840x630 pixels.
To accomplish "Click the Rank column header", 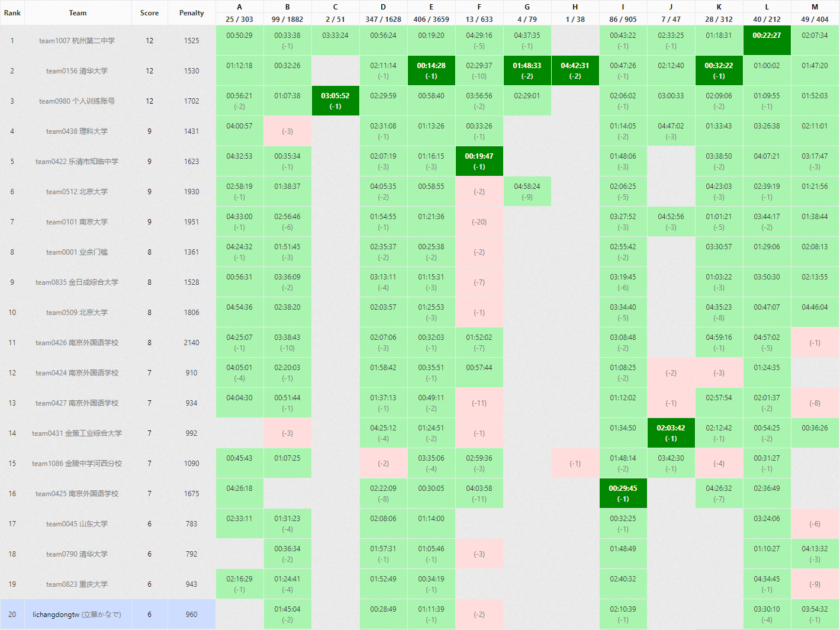I will 12,12.
